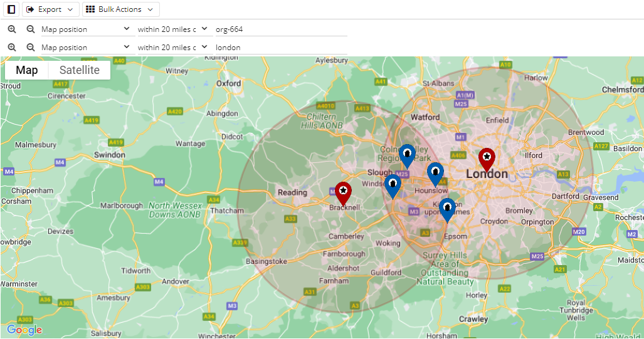Image resolution: width=644 pixels, height=339 pixels.
Task: Switch to Map view
Action: coord(27,70)
